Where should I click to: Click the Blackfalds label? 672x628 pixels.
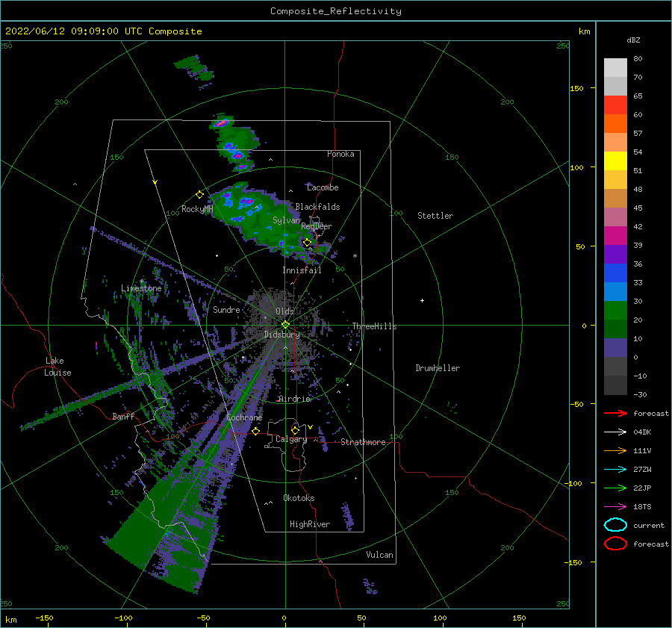click(317, 207)
